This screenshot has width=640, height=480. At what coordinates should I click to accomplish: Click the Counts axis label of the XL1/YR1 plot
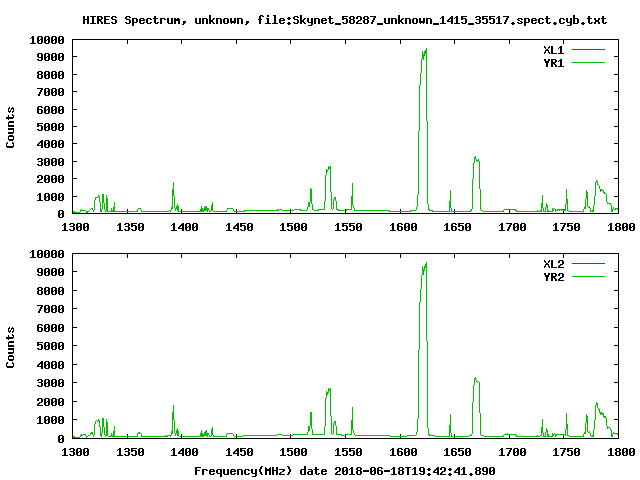coord(10,127)
